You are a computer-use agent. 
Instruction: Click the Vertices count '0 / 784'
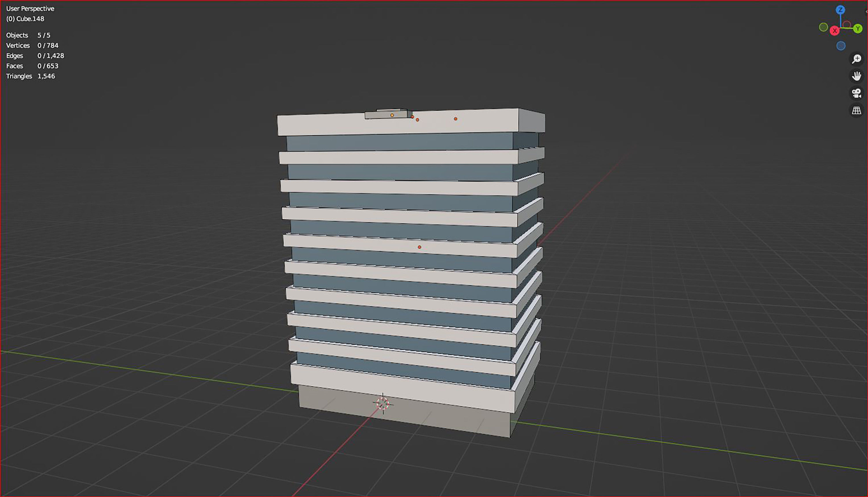48,45
